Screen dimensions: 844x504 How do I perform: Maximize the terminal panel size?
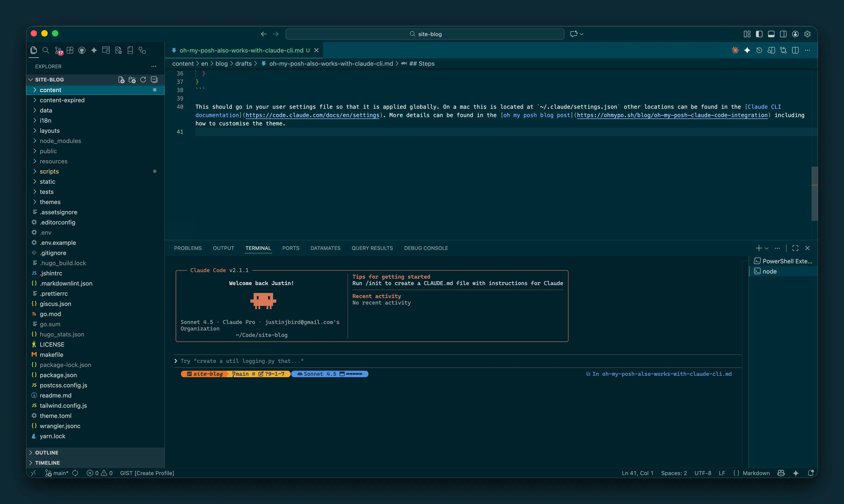(795, 248)
